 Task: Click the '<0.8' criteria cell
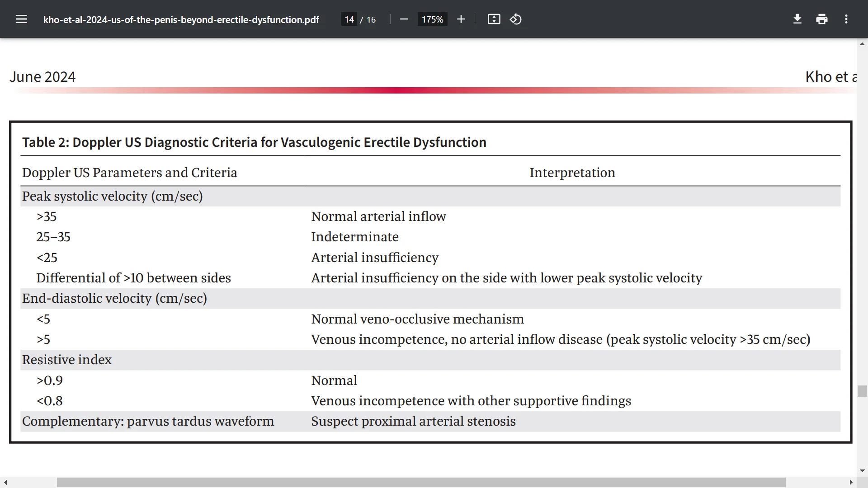[50, 401]
